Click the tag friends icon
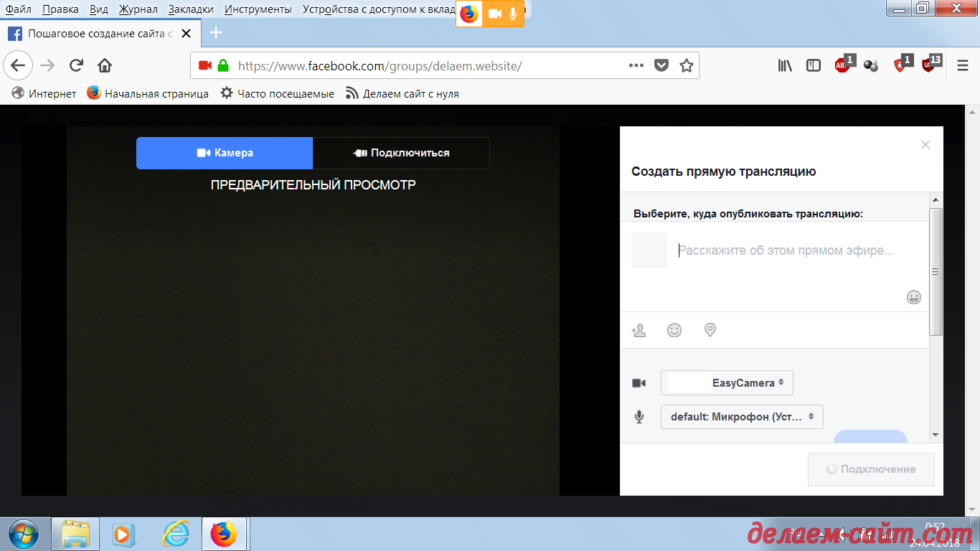 tap(639, 330)
